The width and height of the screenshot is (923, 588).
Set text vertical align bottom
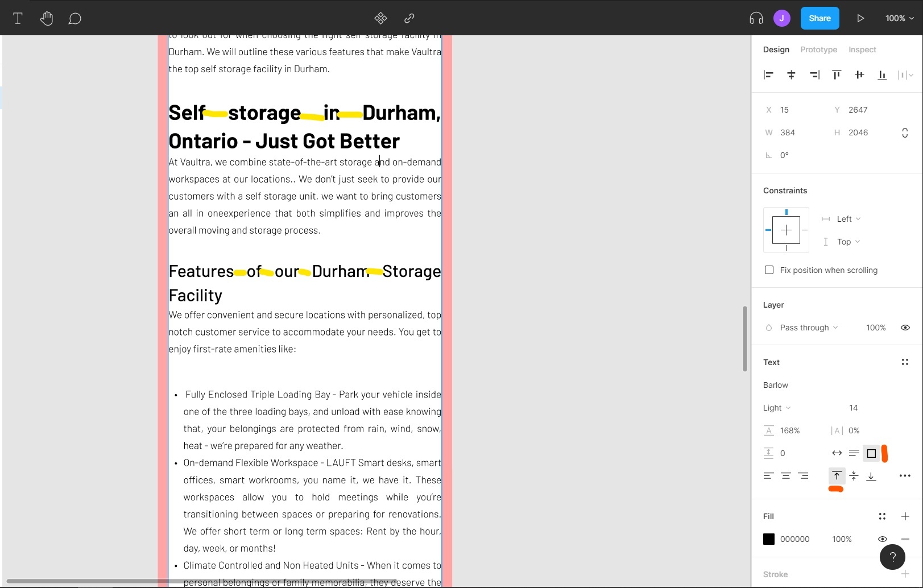(x=871, y=476)
